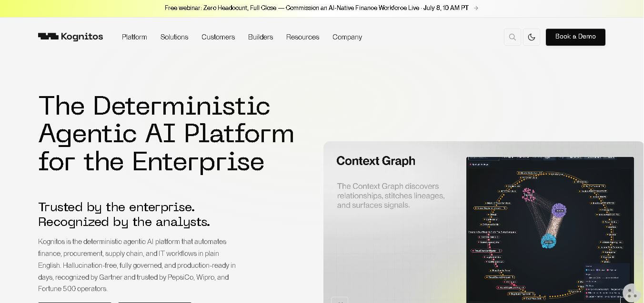644x303 pixels.
Task: Toggle dark mode with the moon icon
Action: coord(532,37)
